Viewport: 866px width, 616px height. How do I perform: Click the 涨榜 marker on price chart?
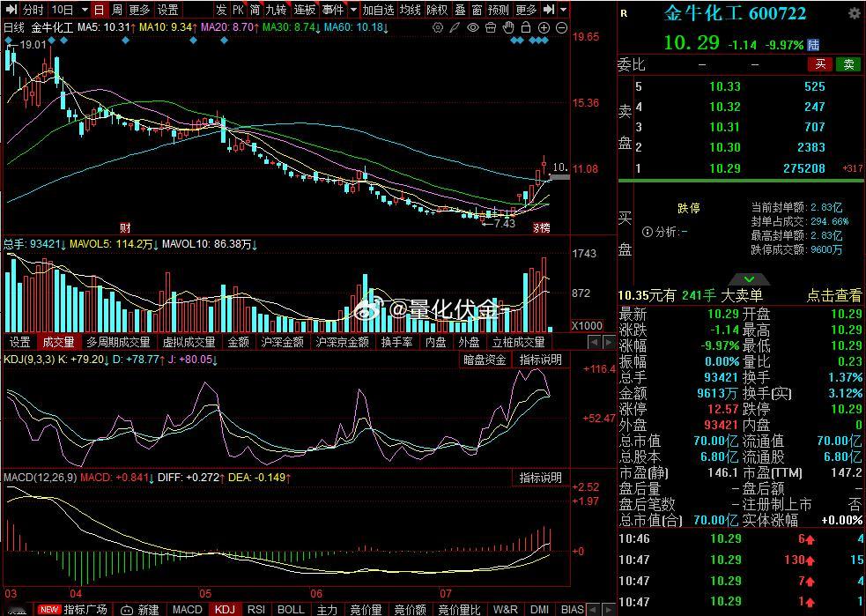tap(541, 227)
